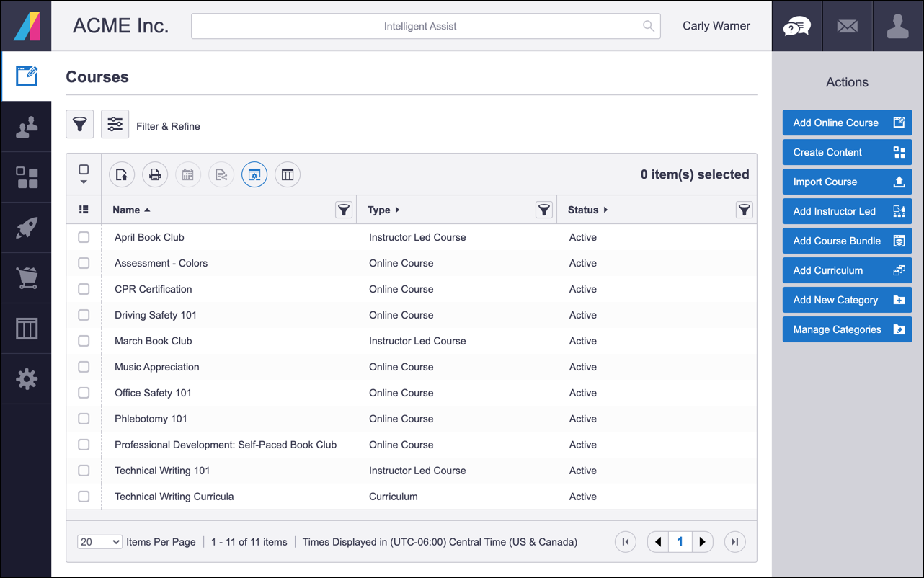924x578 pixels.
Task: Check the Music Appreciation row checkbox
Action: 84,367
